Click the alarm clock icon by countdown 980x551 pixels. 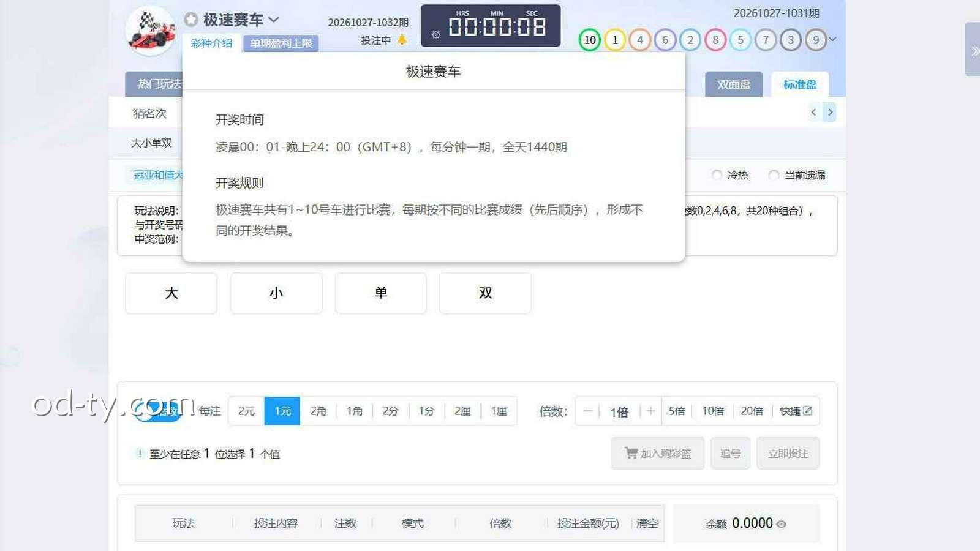[436, 35]
